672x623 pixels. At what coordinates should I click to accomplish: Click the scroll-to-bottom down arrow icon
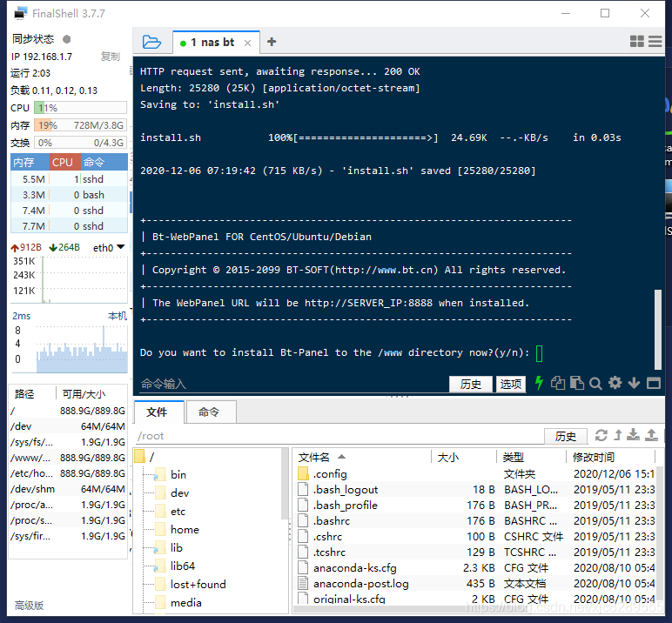pos(634,383)
